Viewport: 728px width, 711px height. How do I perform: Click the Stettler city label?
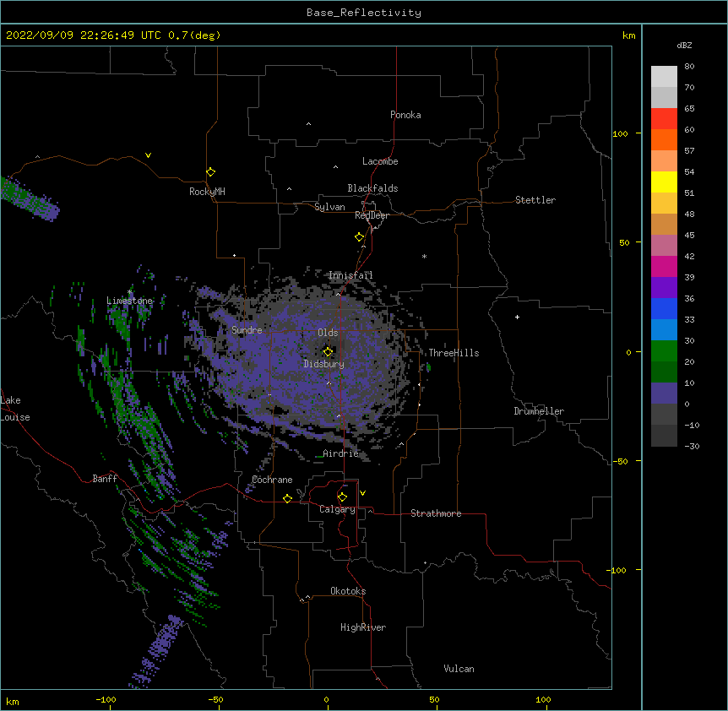[x=535, y=200]
